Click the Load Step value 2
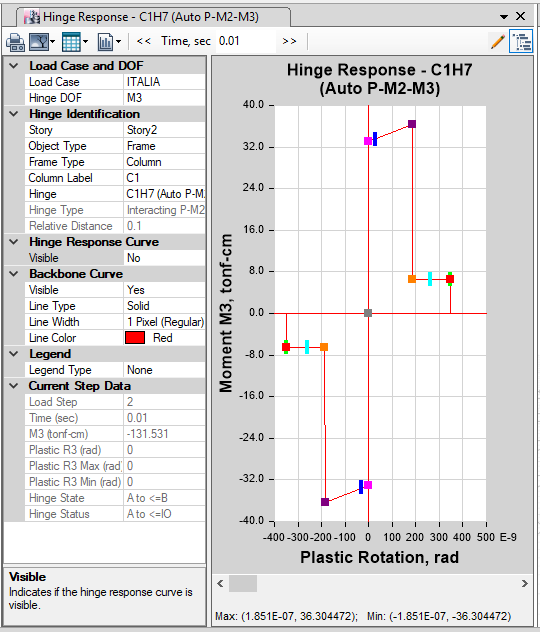 (164, 402)
